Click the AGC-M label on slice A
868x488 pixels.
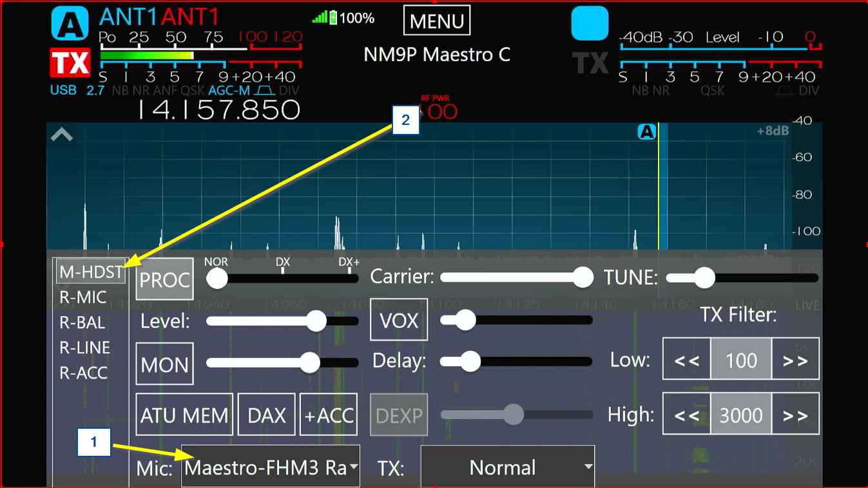[x=229, y=91]
